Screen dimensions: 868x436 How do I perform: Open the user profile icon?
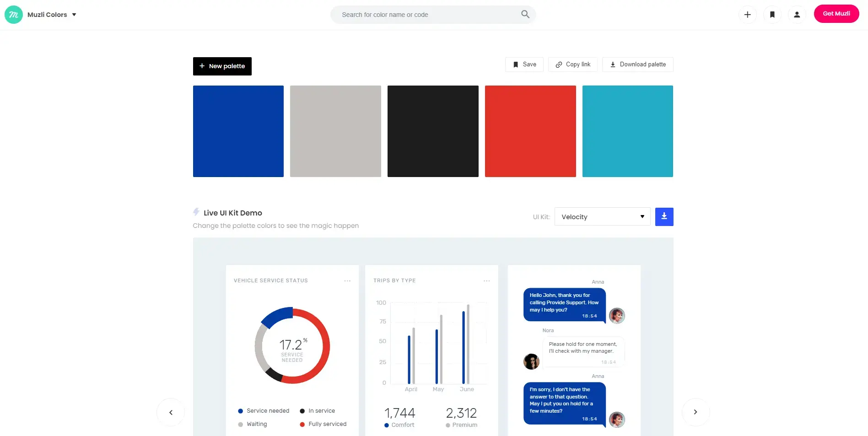pyautogui.click(x=797, y=15)
